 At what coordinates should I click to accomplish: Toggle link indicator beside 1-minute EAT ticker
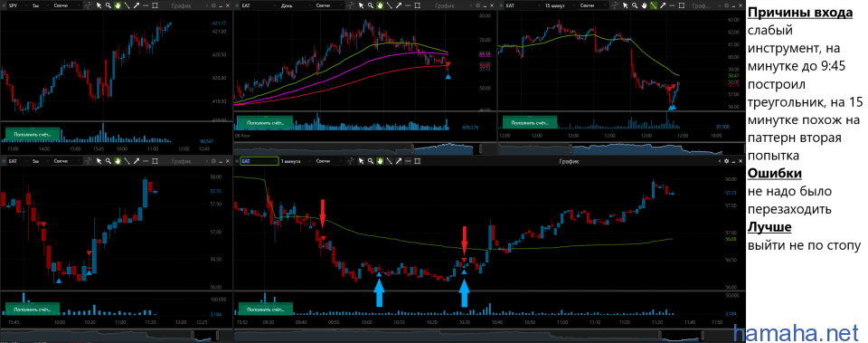237,161
